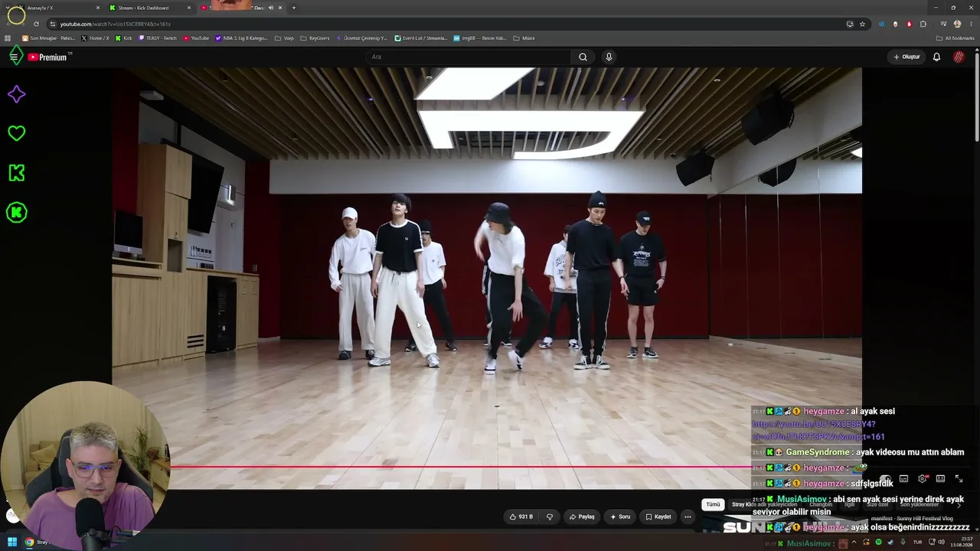This screenshot has width=980, height=551.
Task: Open the YouTube bookmark
Action: 196,38
